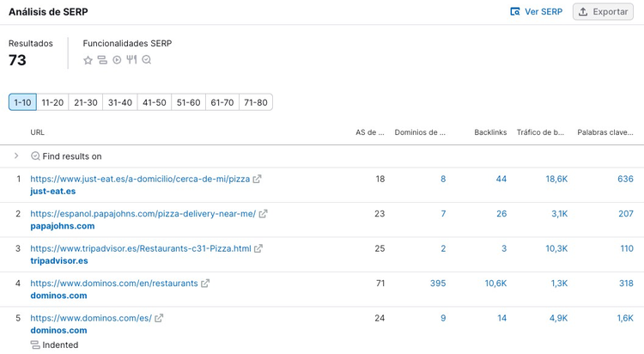Click backlinks value 44 for just-eat
Image resolution: width=644 pixels, height=354 pixels.
pos(501,179)
